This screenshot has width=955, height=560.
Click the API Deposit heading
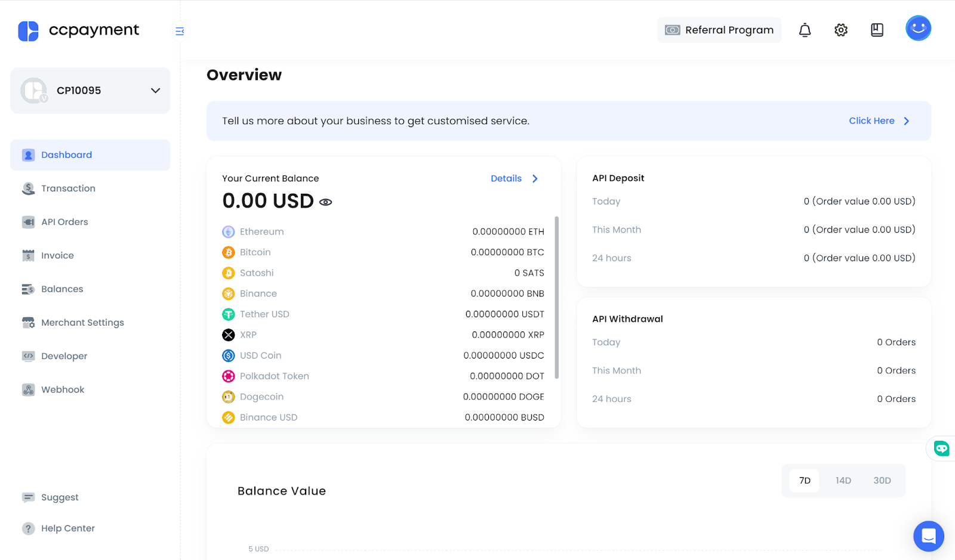point(618,178)
